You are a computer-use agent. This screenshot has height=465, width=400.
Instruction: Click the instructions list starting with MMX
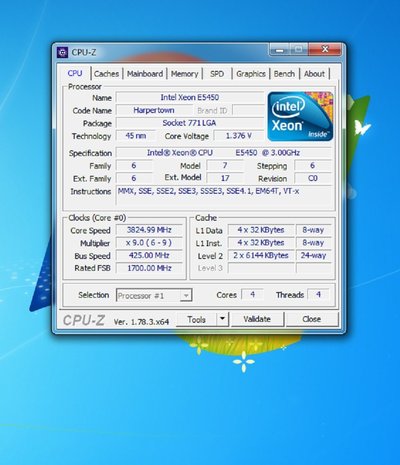click(224, 195)
